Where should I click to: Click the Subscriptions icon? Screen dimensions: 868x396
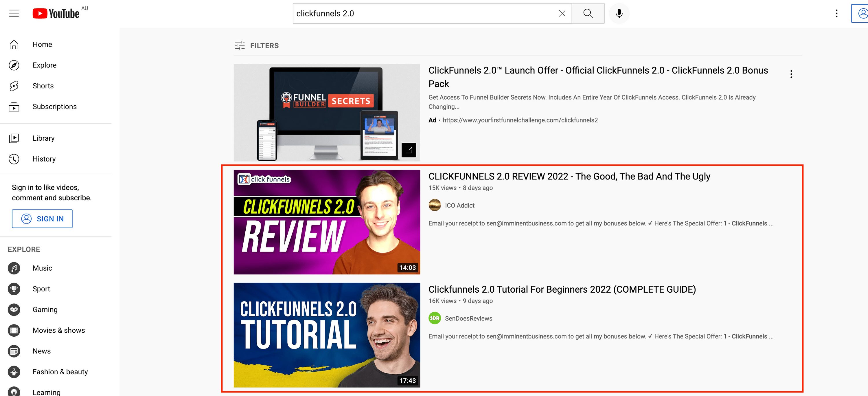(x=14, y=107)
